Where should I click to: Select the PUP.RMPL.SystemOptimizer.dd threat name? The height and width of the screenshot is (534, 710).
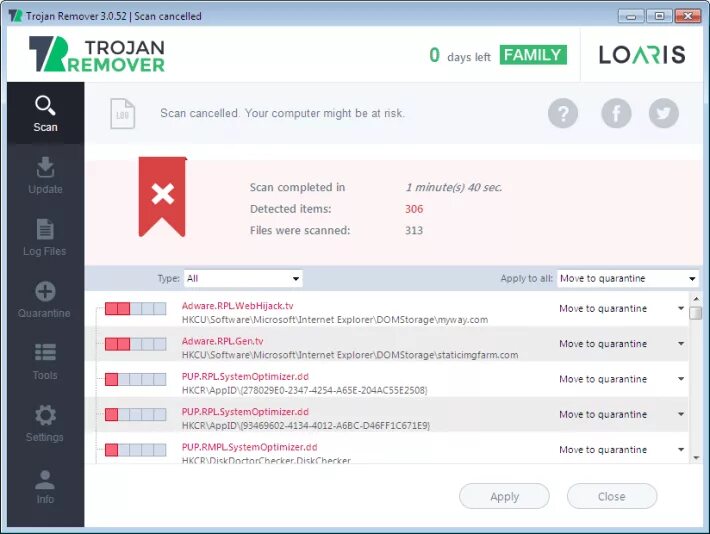pos(249,447)
